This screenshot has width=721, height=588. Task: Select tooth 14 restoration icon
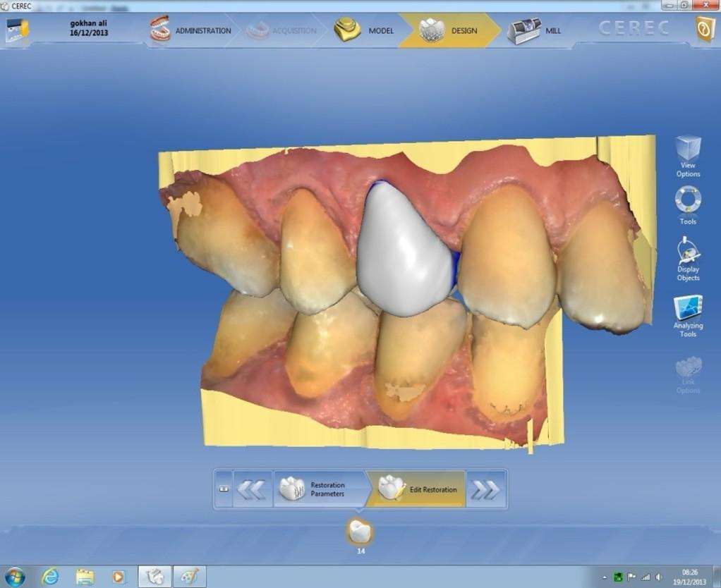click(x=360, y=532)
